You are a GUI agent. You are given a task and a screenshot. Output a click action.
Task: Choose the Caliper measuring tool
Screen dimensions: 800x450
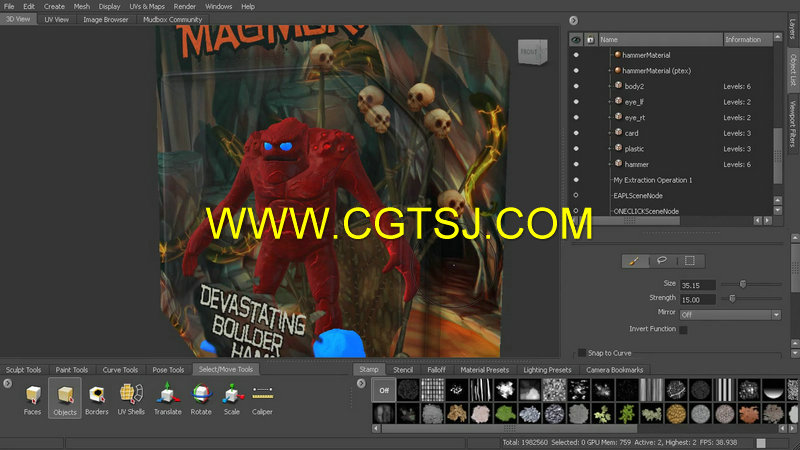(x=262, y=399)
